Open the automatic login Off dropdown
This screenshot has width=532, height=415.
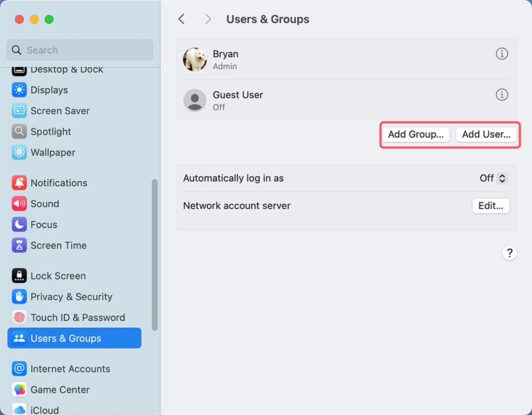coord(493,178)
